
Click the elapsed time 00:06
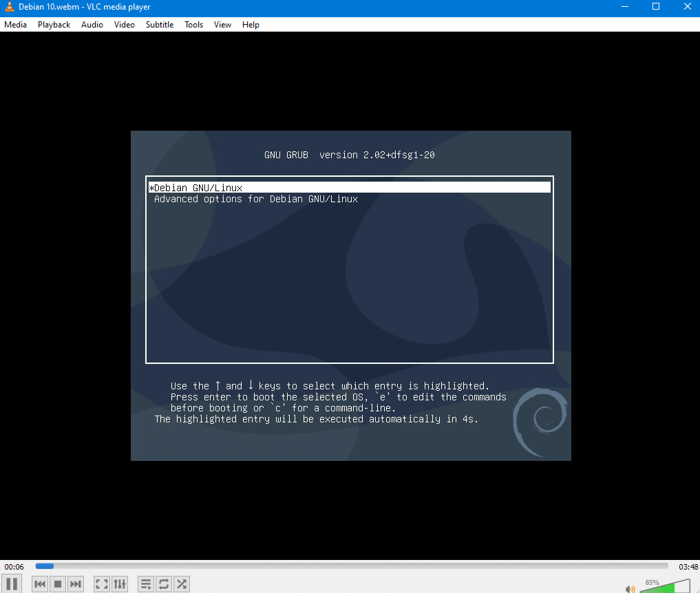point(14,567)
